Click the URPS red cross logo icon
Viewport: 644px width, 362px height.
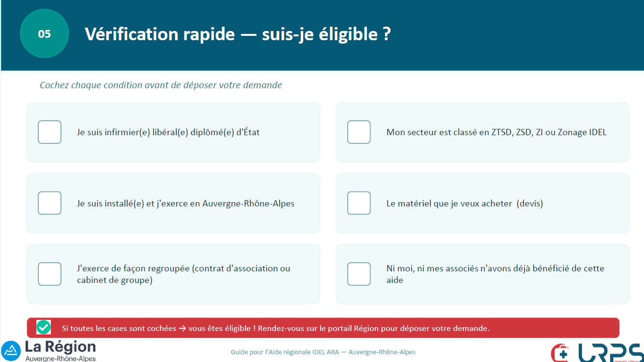(x=560, y=353)
